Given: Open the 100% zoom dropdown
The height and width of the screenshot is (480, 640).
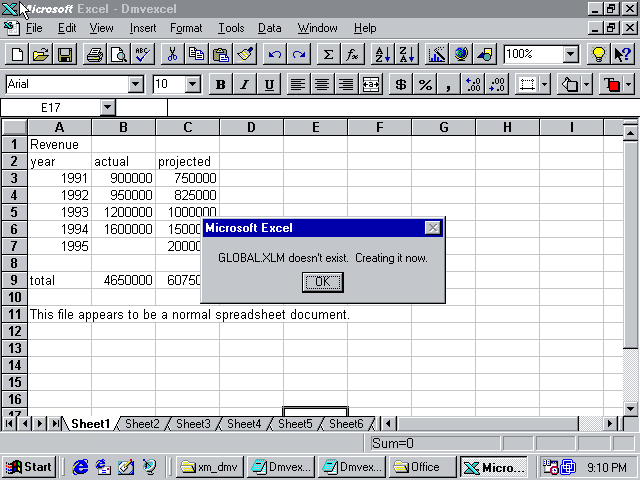Looking at the screenshot, I should [x=571, y=54].
